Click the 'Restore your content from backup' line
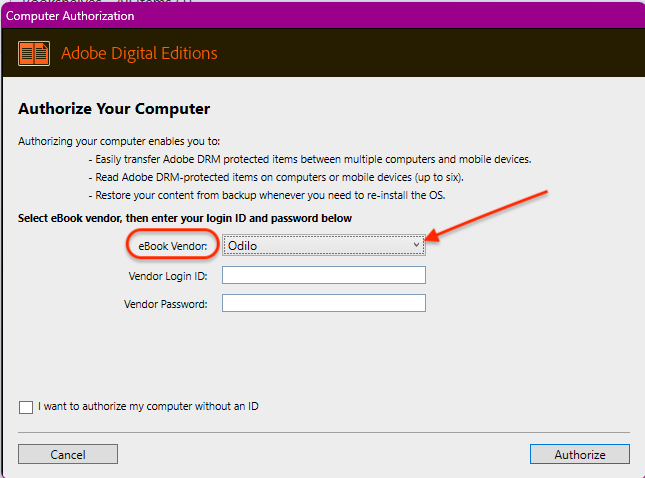Image resolution: width=645 pixels, height=478 pixels. click(x=267, y=195)
